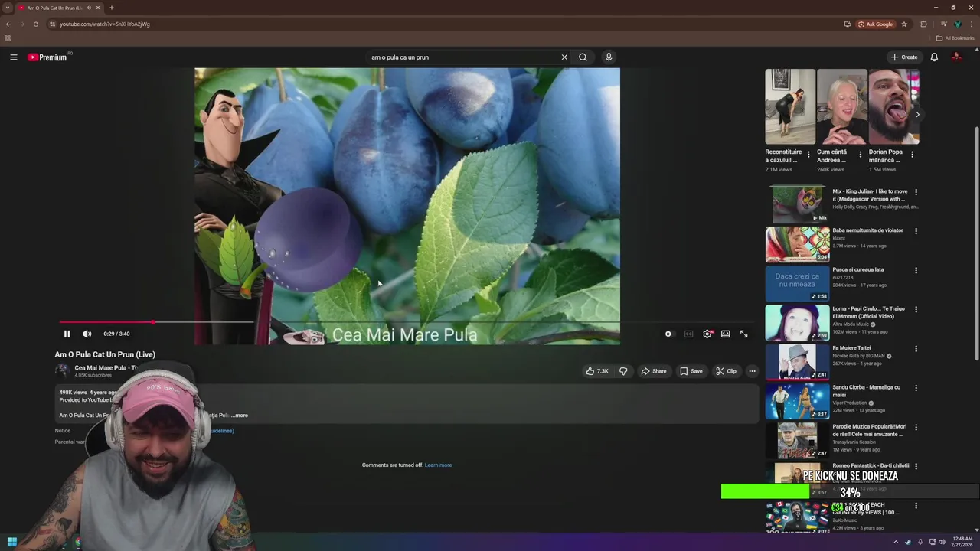Image resolution: width=980 pixels, height=551 pixels.
Task: Show hidden tray icons chevron
Action: pos(896,542)
